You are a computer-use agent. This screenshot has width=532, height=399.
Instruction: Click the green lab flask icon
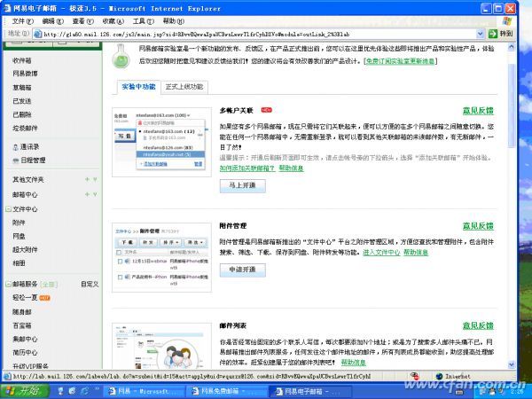121,56
